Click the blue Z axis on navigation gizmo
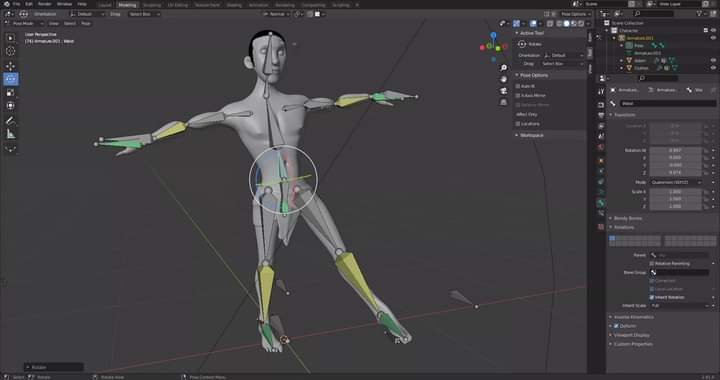Image resolution: width=720 pixels, height=380 pixels. [x=493, y=35]
